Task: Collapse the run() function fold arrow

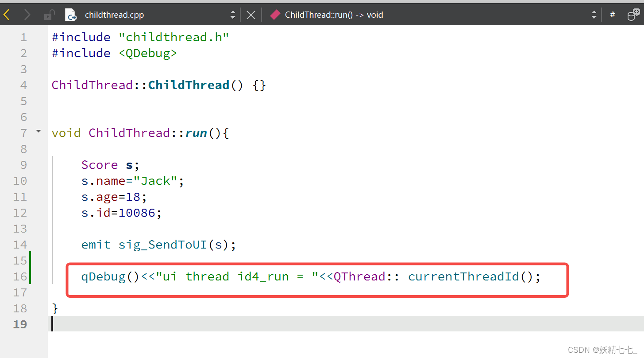Action: 39,131
